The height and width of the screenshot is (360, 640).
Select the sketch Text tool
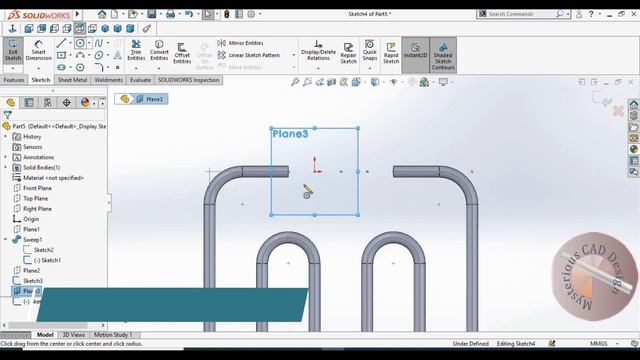(118, 55)
